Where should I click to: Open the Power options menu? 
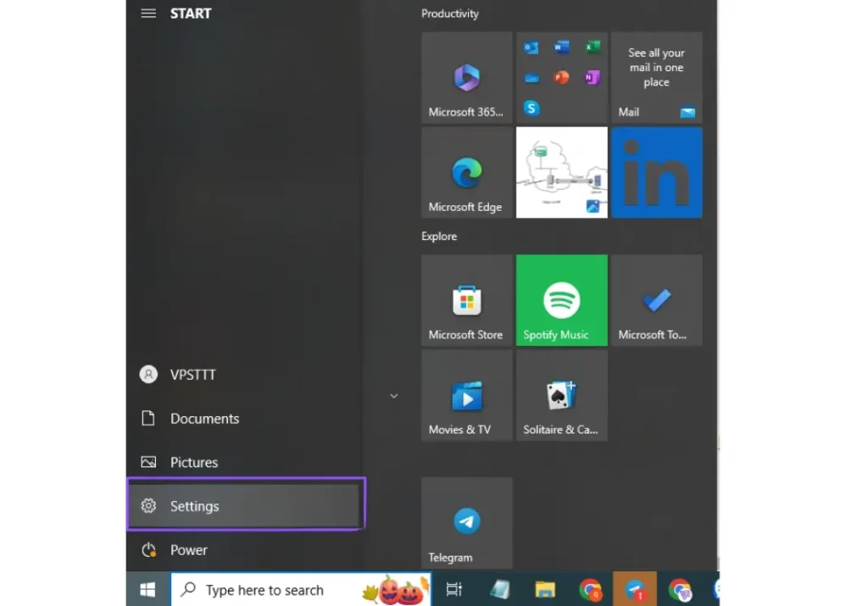245,549
